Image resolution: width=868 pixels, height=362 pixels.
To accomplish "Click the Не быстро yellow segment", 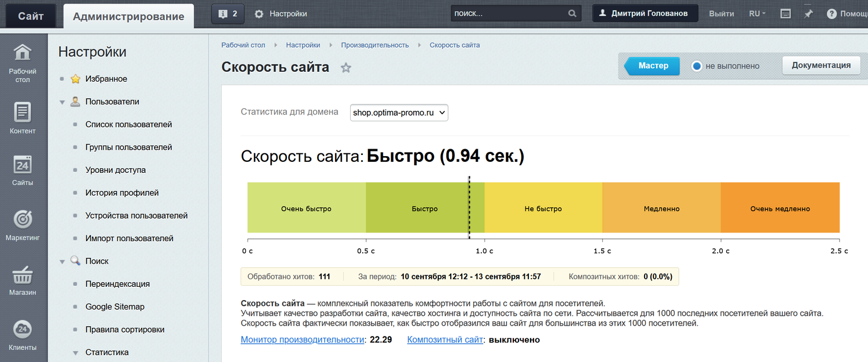I will [543, 208].
